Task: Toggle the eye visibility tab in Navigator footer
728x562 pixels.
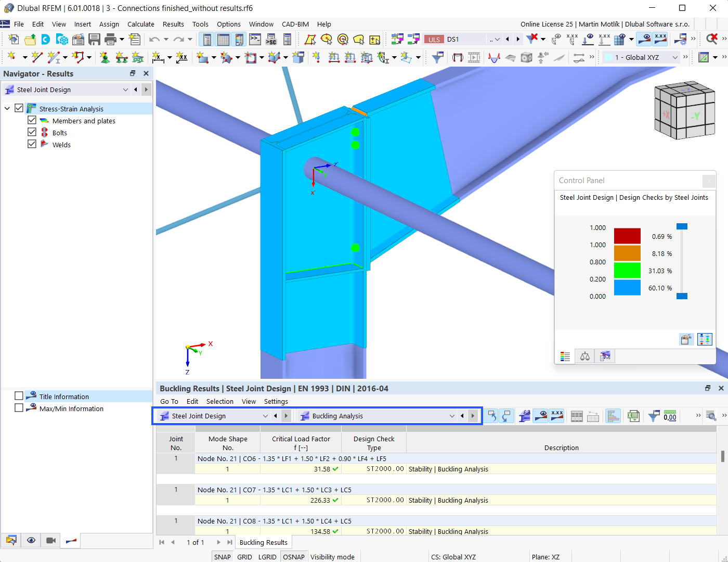Action: [31, 541]
